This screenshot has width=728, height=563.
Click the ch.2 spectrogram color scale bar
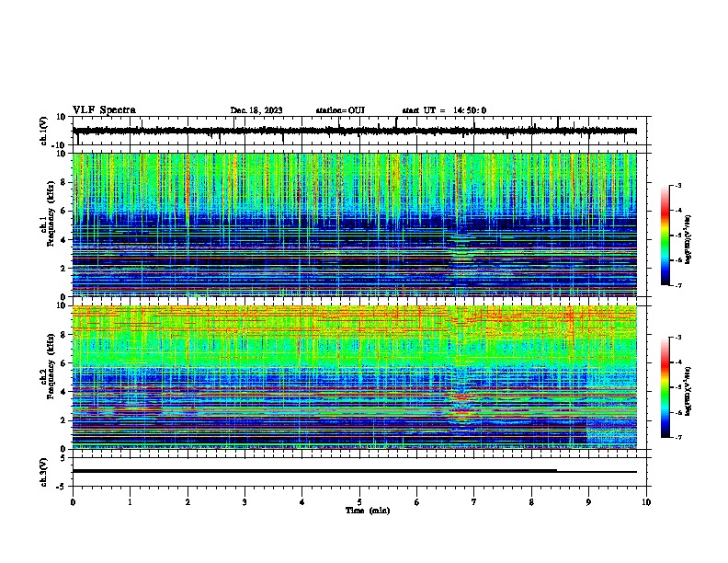[x=665, y=387]
